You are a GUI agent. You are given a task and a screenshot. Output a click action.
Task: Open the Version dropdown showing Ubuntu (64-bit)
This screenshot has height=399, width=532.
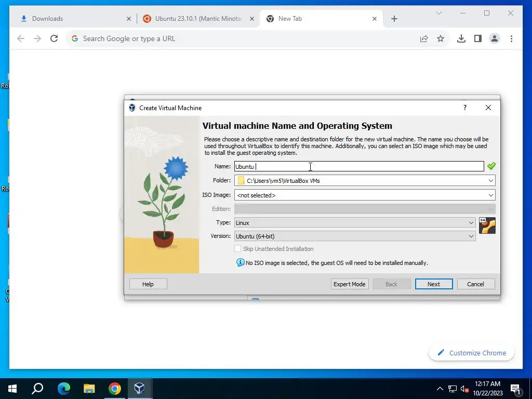coord(355,236)
